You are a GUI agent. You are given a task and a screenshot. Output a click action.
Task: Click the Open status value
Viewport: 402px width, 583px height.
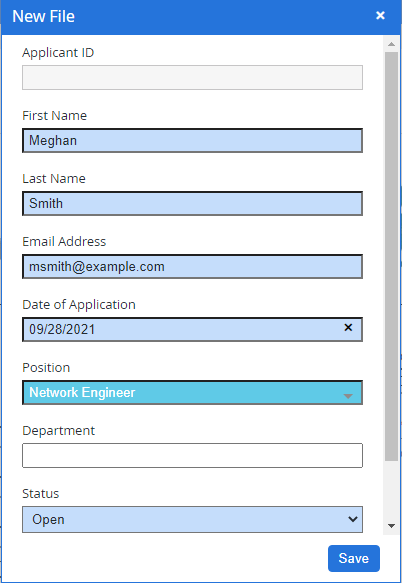48,519
